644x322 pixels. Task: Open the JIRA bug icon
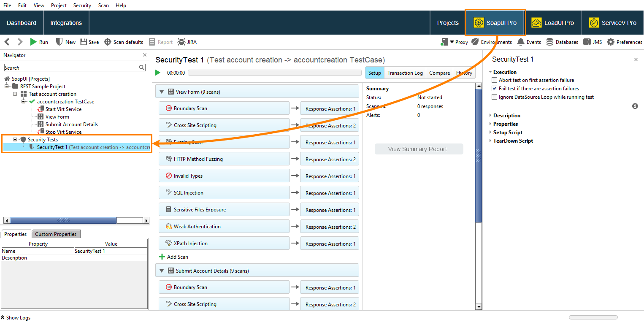[181, 42]
